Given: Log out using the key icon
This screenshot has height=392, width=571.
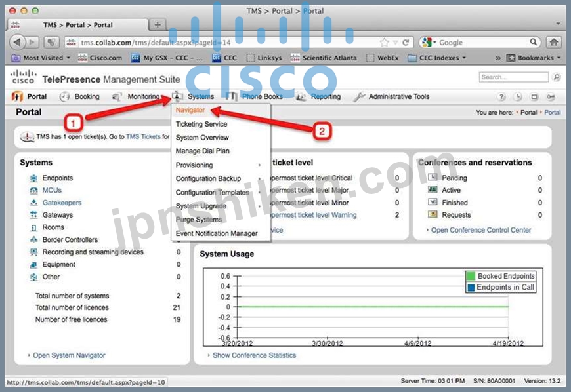Looking at the screenshot, I should click(x=551, y=97).
